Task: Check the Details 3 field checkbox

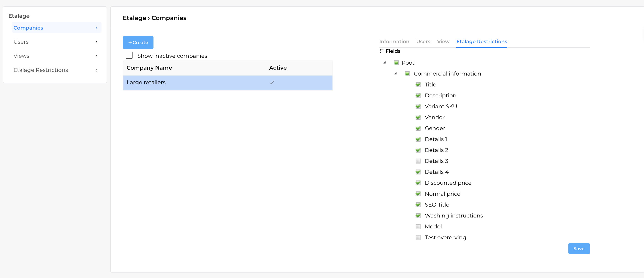Action: pos(418,161)
